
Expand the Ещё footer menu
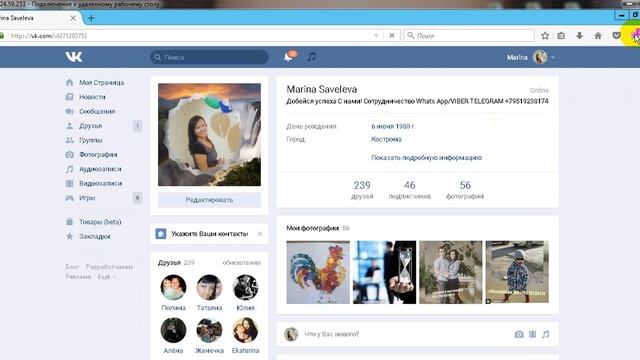107,277
